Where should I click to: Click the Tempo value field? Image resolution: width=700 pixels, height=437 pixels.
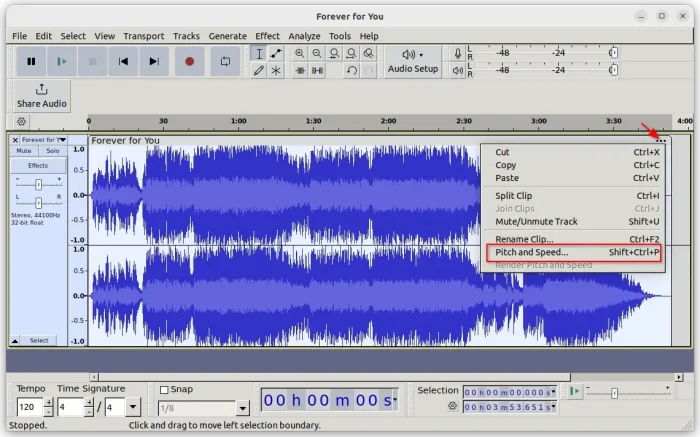[27, 408]
